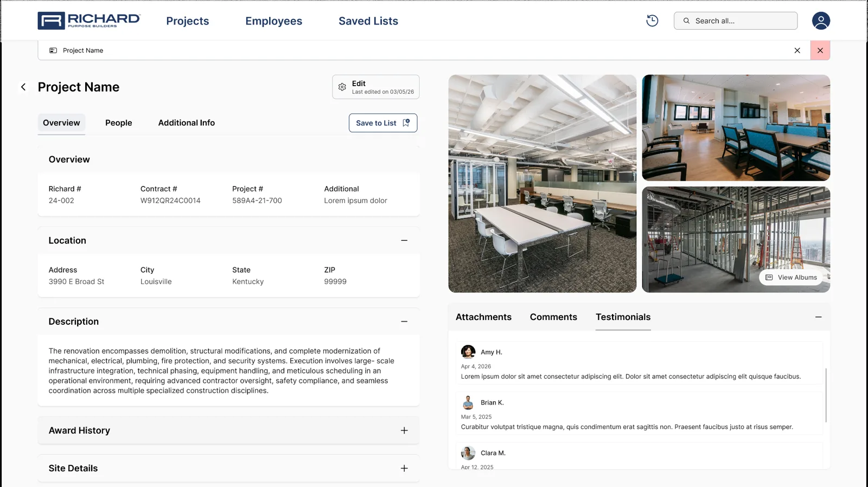Click the Project Name page title

(x=79, y=87)
